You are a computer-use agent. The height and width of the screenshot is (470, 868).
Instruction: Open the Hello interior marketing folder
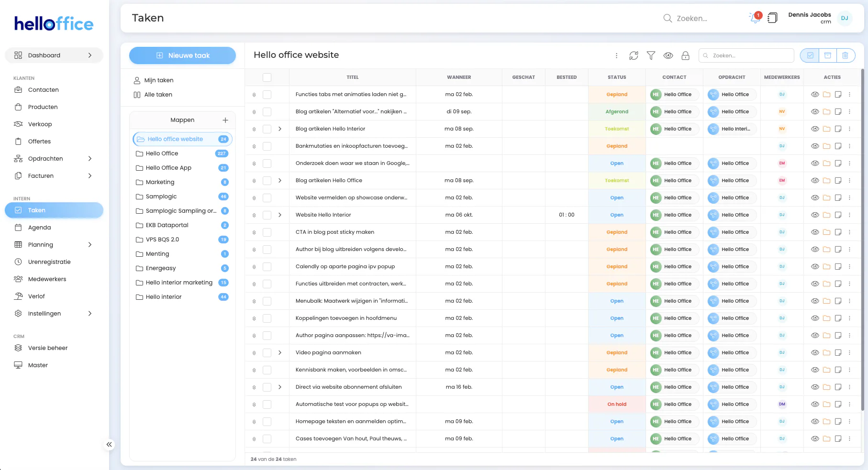[x=182, y=283]
